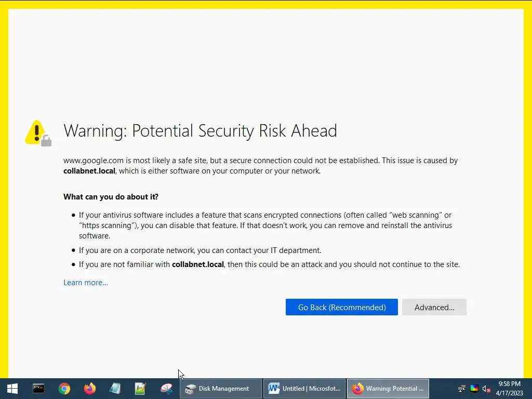This screenshot has height=399, width=532.
Task: Launch Command Prompt from the taskbar
Action: (38, 389)
